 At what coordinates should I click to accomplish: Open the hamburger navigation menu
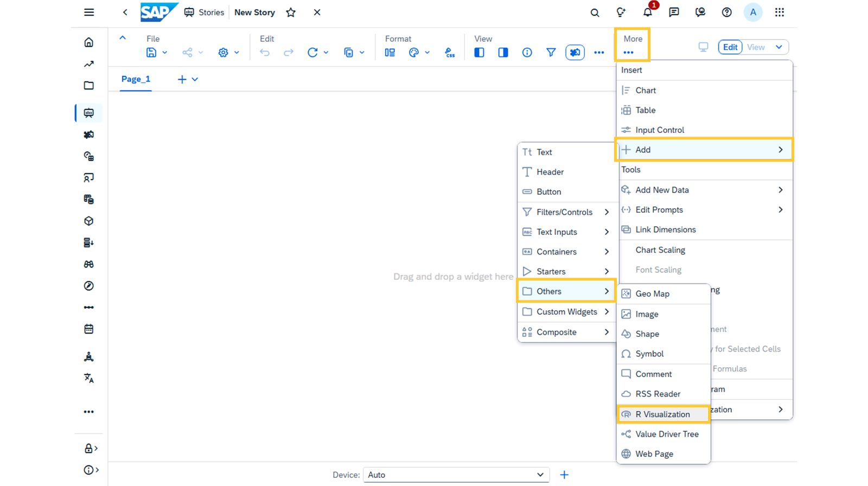(x=89, y=12)
